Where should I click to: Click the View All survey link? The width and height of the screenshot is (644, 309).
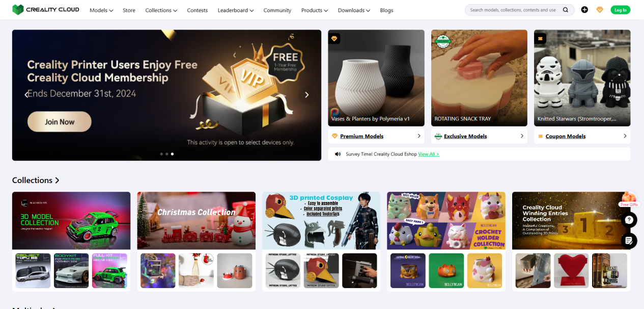click(429, 154)
